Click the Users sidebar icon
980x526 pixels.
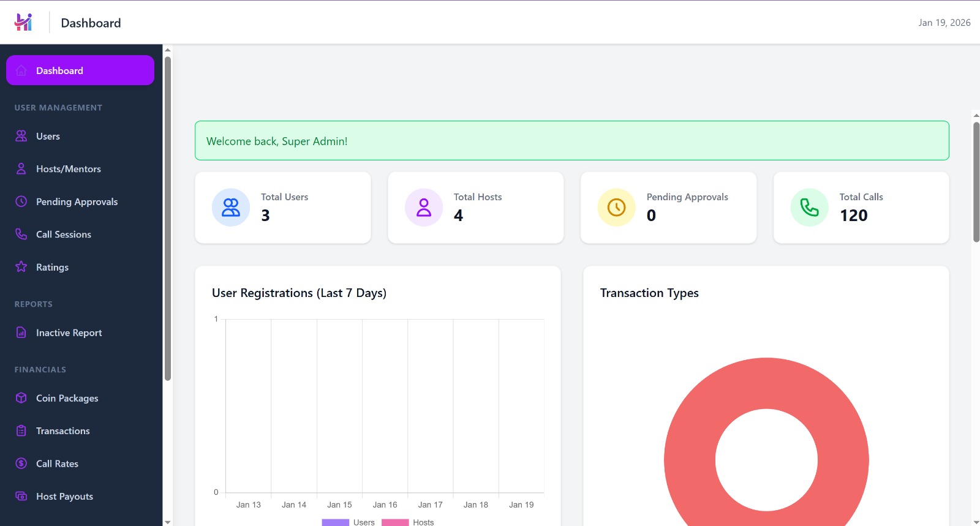(21, 136)
